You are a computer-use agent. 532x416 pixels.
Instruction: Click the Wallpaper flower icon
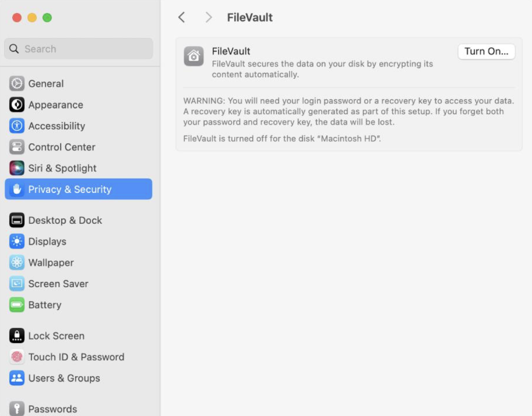tap(17, 262)
